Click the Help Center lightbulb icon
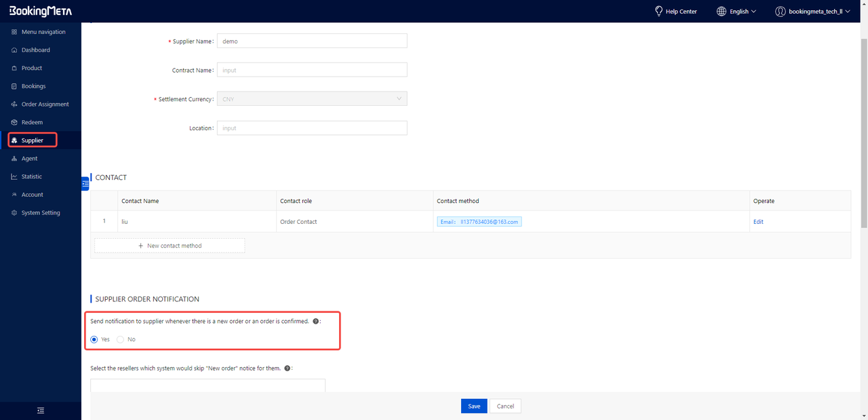This screenshot has width=868, height=420. (x=658, y=12)
